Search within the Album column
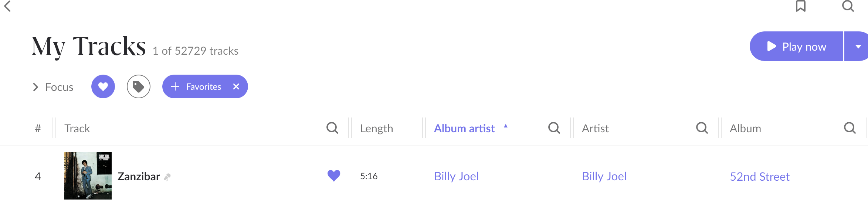Image resolution: width=868 pixels, height=218 pixels. [x=850, y=128]
